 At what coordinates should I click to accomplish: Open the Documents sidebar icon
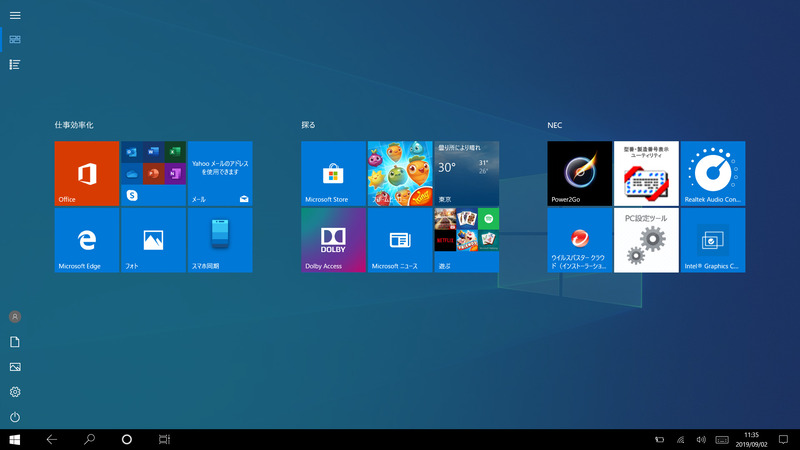[15, 342]
